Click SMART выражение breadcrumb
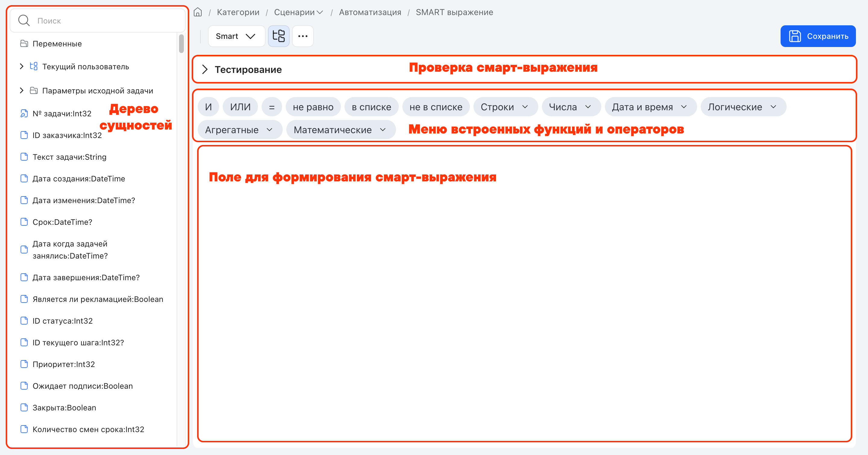Screen dimensions: 868x455 (454, 12)
